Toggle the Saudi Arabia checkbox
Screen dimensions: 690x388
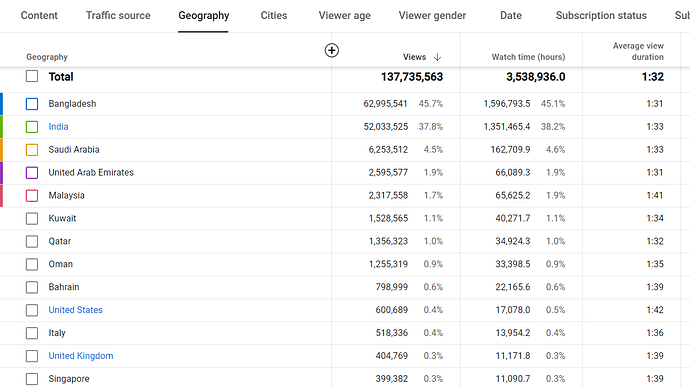[x=32, y=150]
